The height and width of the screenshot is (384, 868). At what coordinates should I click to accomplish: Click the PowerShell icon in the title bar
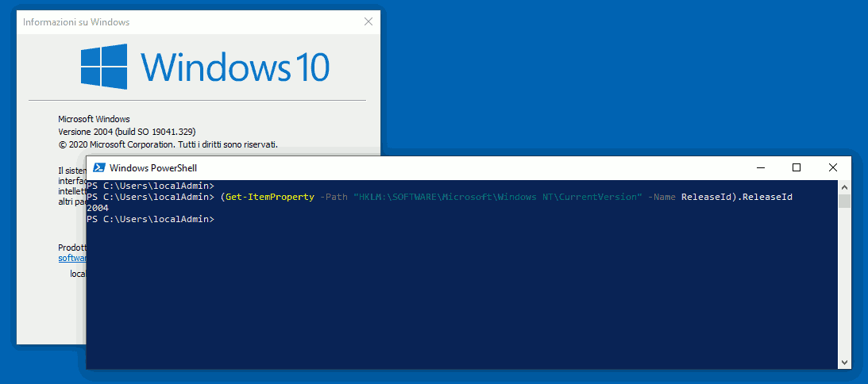[99, 167]
